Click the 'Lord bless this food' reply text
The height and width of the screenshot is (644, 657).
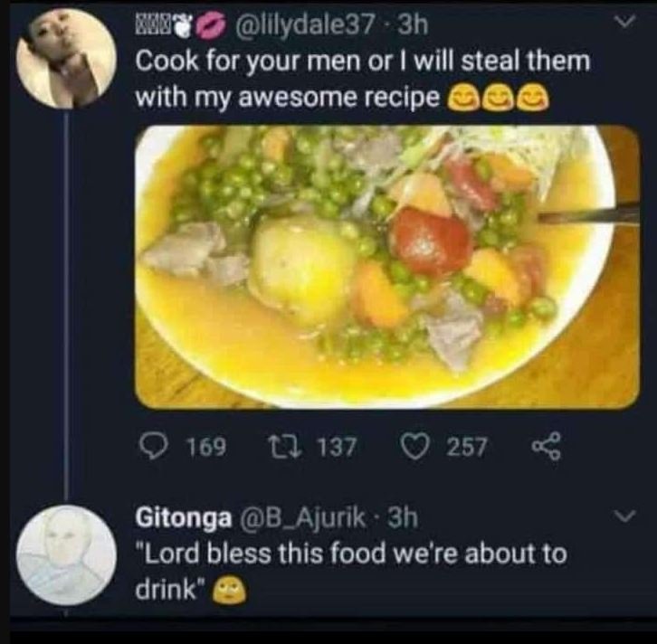[x=350, y=554]
